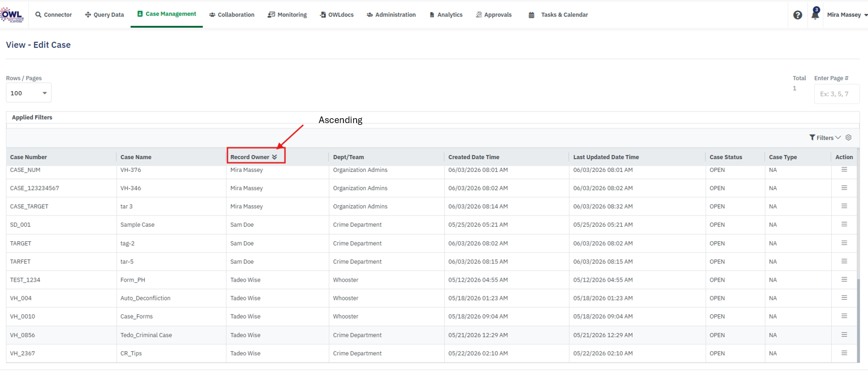The width and height of the screenshot is (868, 371).
Task: Open the notifications bell
Action: (x=815, y=14)
